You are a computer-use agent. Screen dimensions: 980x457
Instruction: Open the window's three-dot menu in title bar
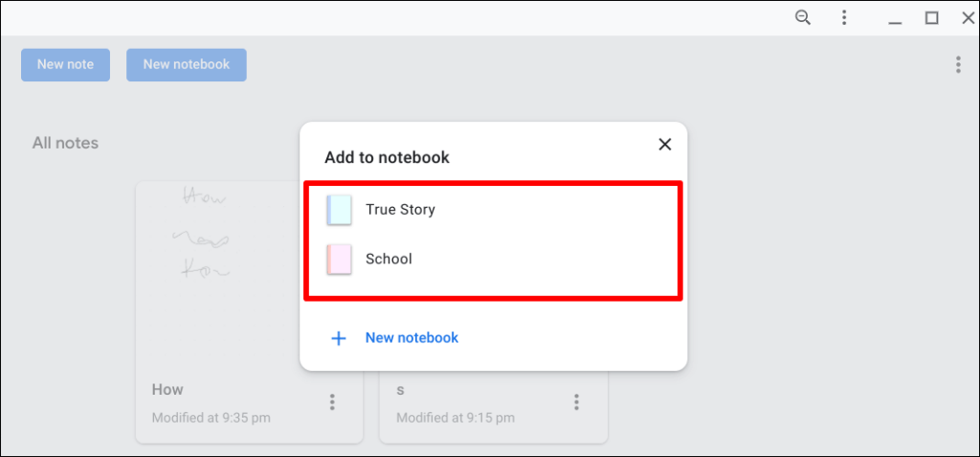[844, 17]
